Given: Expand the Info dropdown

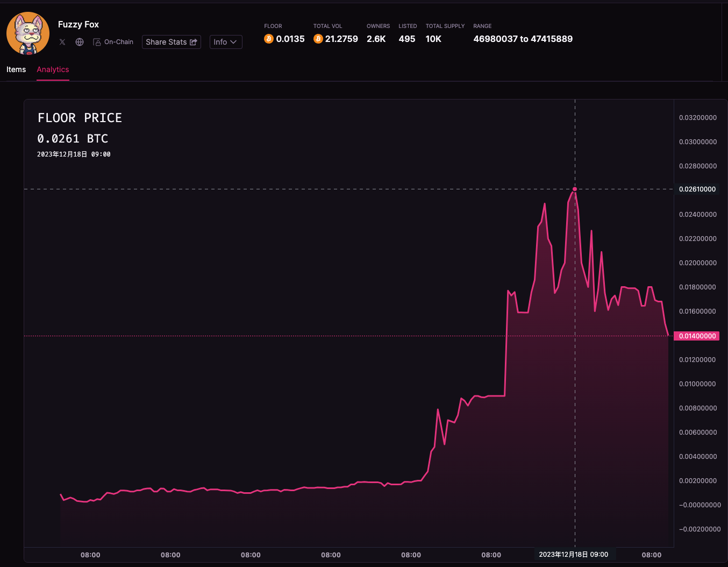Looking at the screenshot, I should [226, 42].
